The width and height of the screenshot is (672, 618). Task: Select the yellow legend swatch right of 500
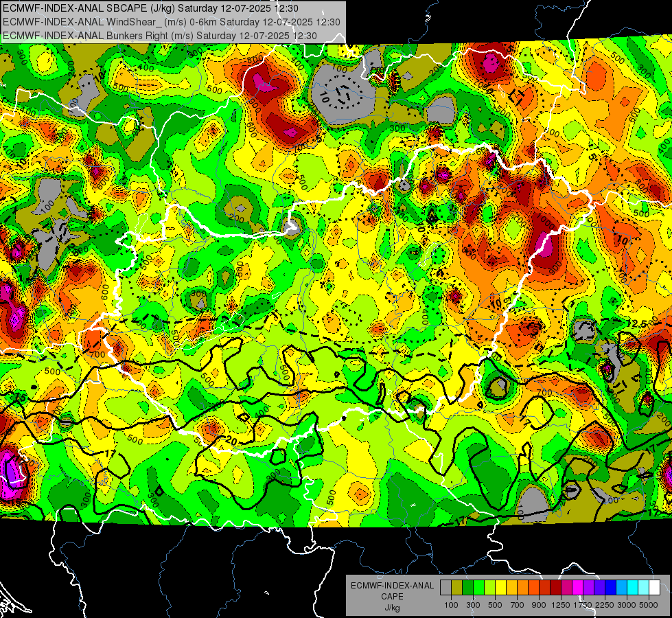500,588
